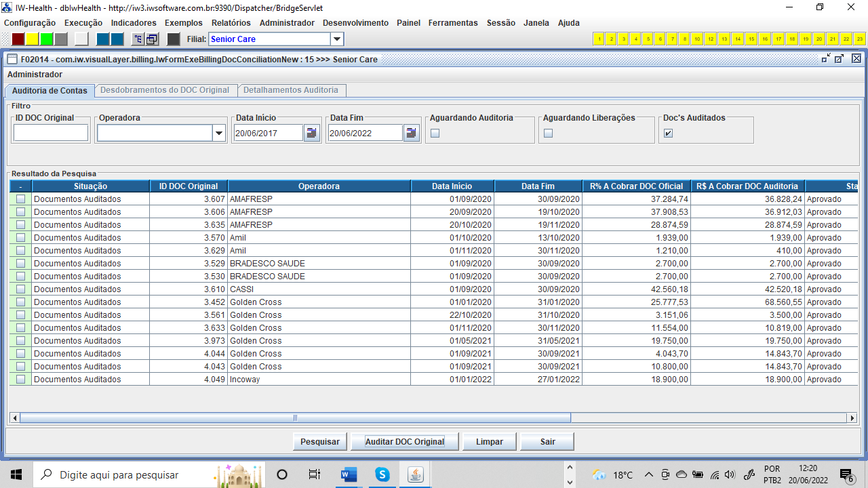Click the bright green toolbar square
Image resolution: width=868 pixels, height=488 pixels.
click(x=47, y=39)
